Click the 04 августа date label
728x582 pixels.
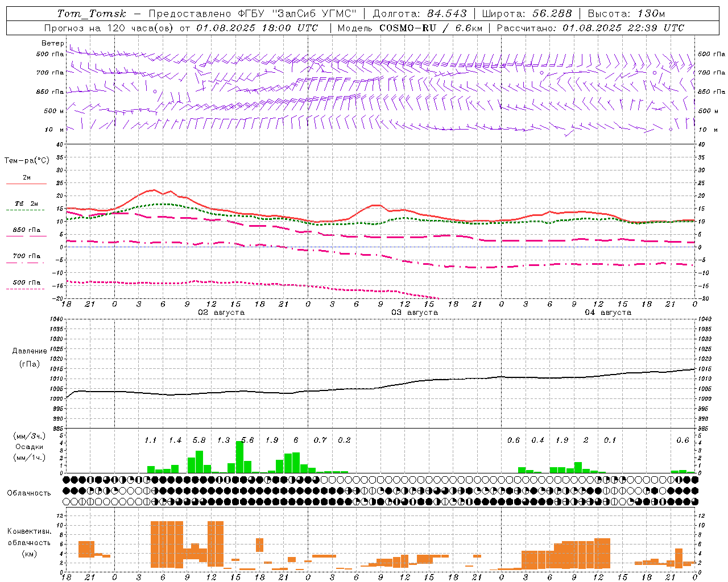[608, 313]
